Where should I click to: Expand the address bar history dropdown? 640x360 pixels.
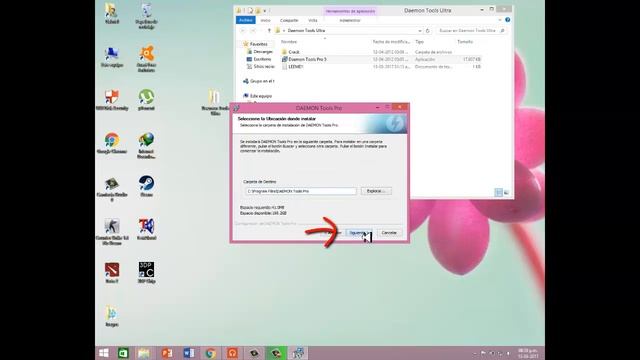click(x=419, y=31)
